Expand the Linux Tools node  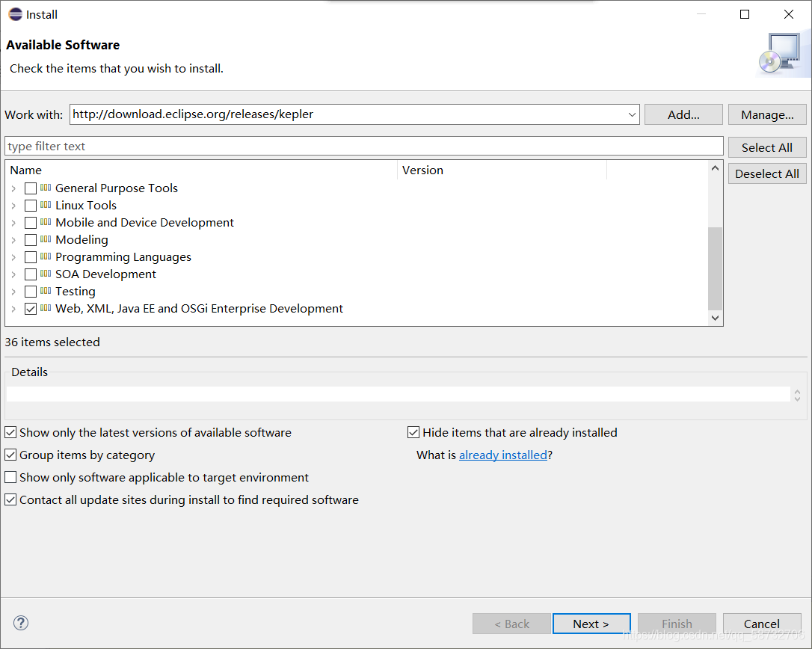[13, 206]
